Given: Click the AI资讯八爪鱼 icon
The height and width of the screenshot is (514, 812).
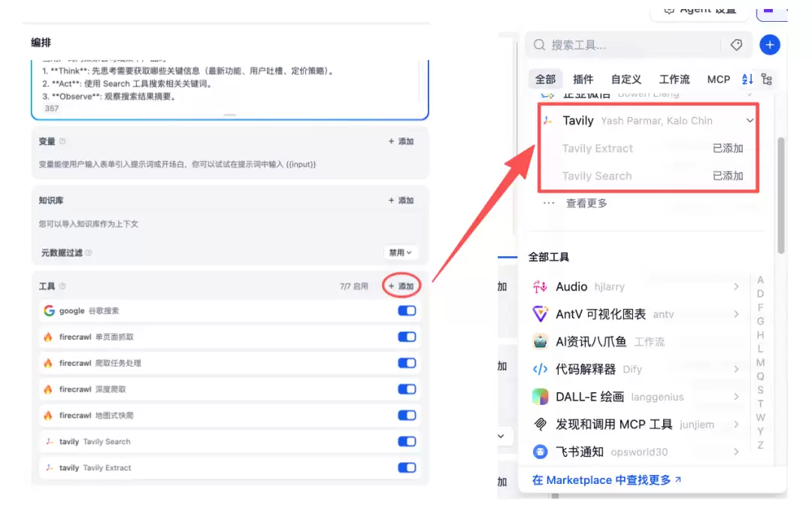Looking at the screenshot, I should [540, 342].
